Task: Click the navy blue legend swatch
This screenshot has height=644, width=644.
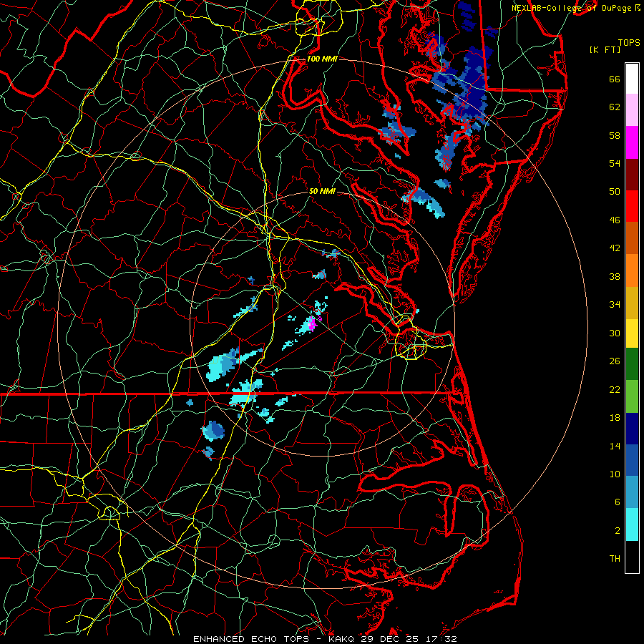Action: pyautogui.click(x=632, y=429)
